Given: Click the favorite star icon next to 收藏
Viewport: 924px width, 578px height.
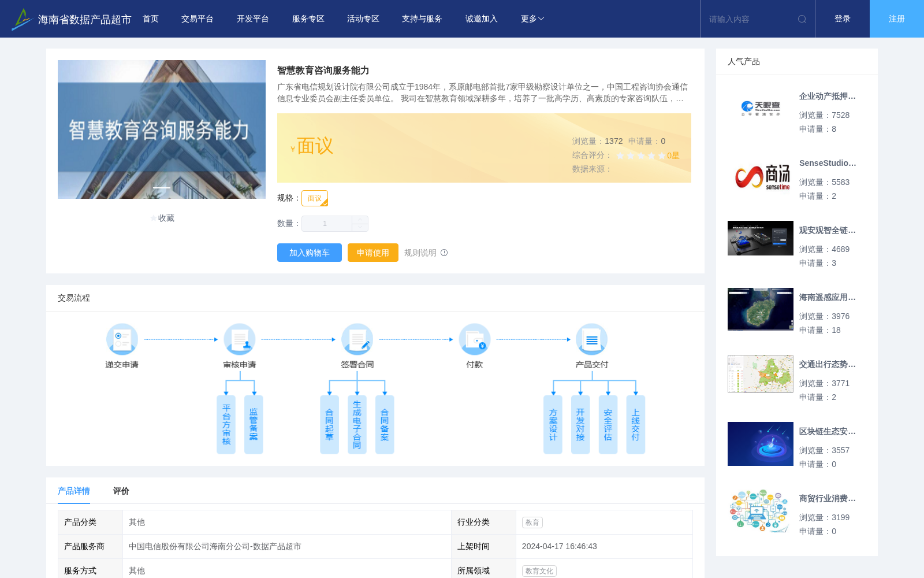Looking at the screenshot, I should click(154, 218).
